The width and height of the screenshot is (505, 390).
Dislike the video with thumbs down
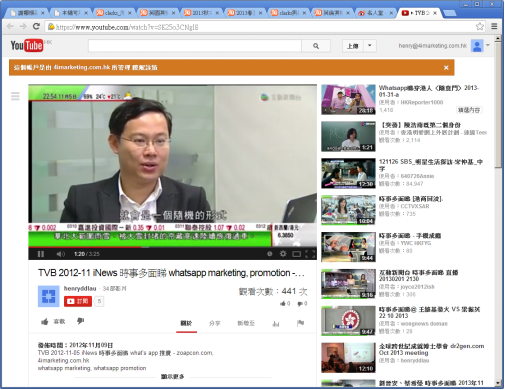pos(80,321)
